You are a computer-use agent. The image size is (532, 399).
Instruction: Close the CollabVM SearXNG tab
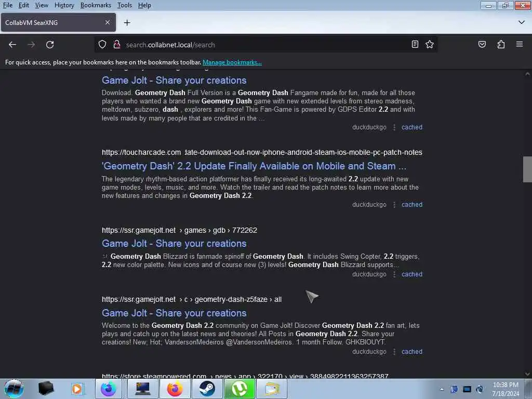[x=108, y=22]
